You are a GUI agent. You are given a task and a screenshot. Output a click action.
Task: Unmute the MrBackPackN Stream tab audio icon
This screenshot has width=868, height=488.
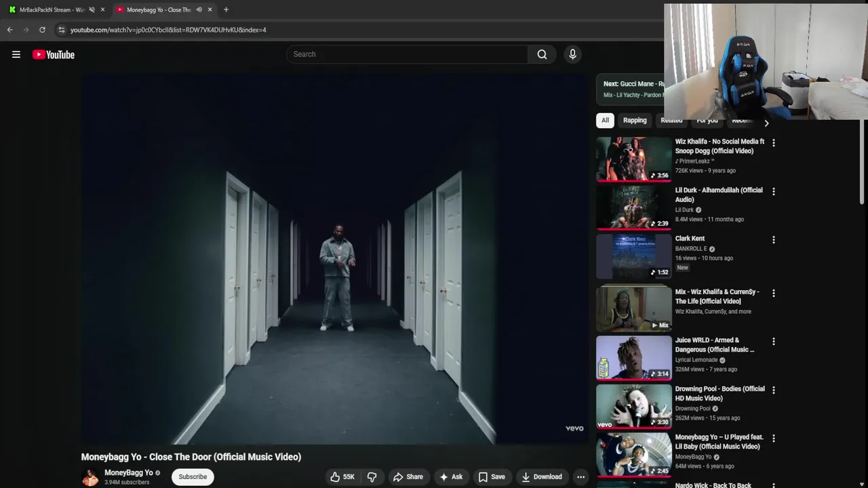(92, 9)
